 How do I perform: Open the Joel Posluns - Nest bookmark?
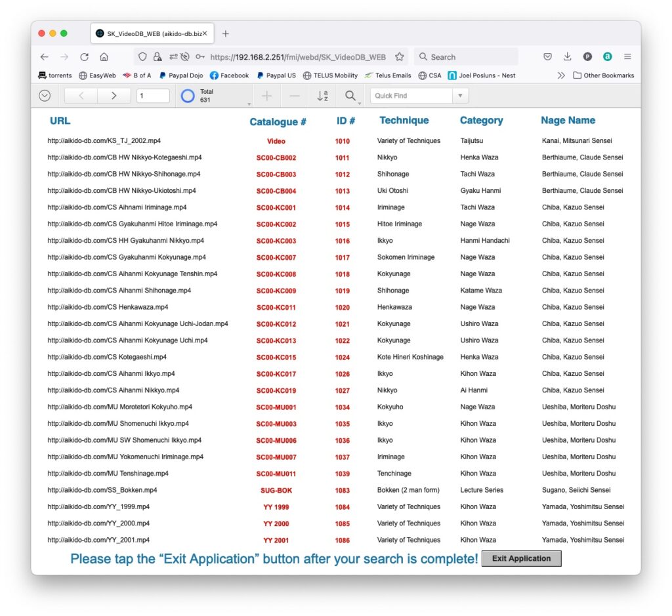[482, 75]
